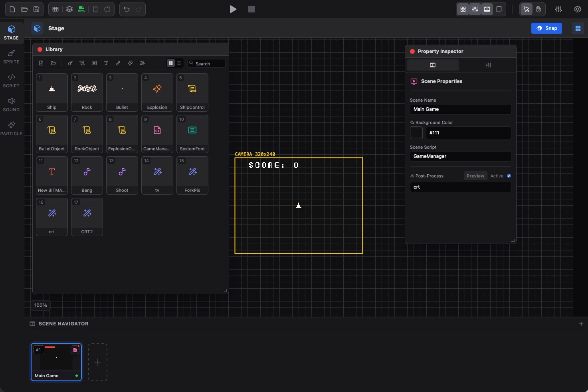This screenshot has width=588, height=392.
Task: Open settings gear
Action: (x=578, y=9)
